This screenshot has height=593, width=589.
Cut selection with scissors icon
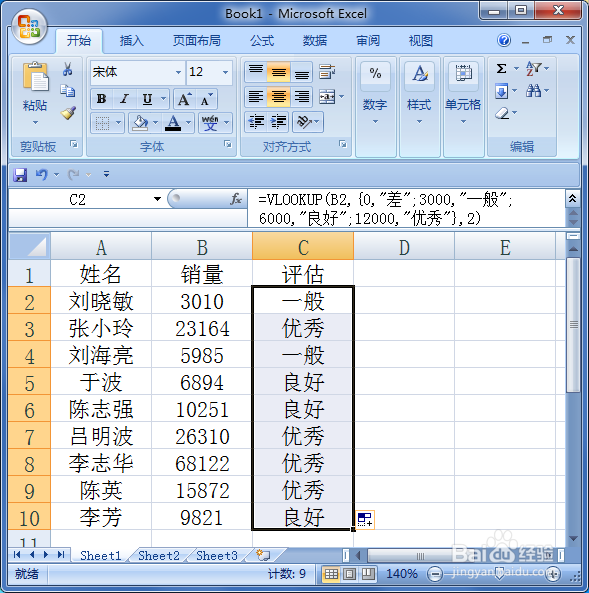point(67,69)
